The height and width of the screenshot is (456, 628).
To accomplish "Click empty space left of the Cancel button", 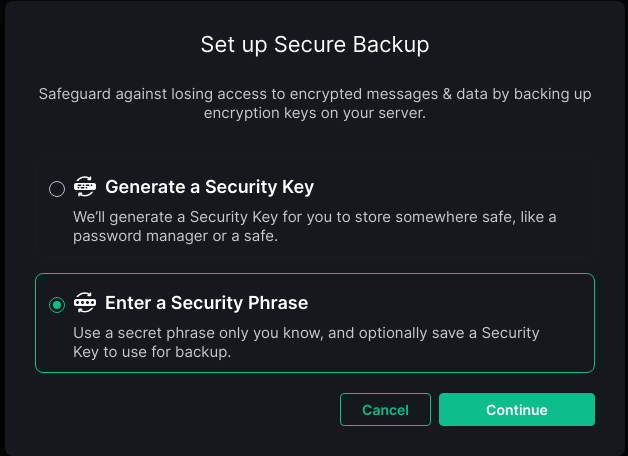I will 180,410.
